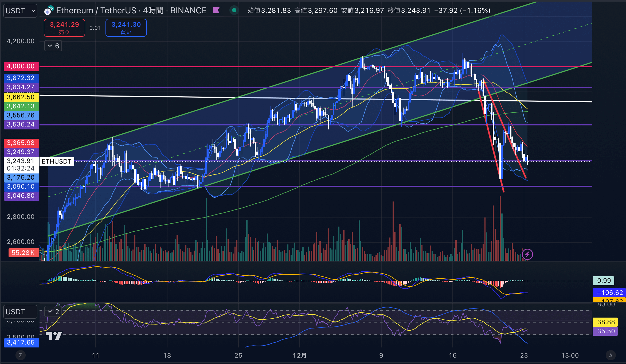
Task: Click the purple lightning bolt icon
Action: click(527, 254)
